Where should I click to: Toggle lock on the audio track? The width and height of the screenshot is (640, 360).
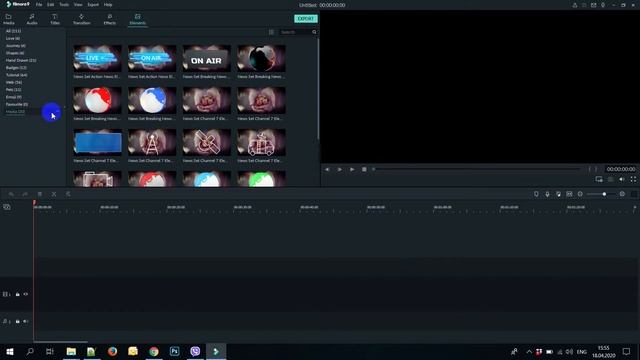pyautogui.click(x=18, y=322)
